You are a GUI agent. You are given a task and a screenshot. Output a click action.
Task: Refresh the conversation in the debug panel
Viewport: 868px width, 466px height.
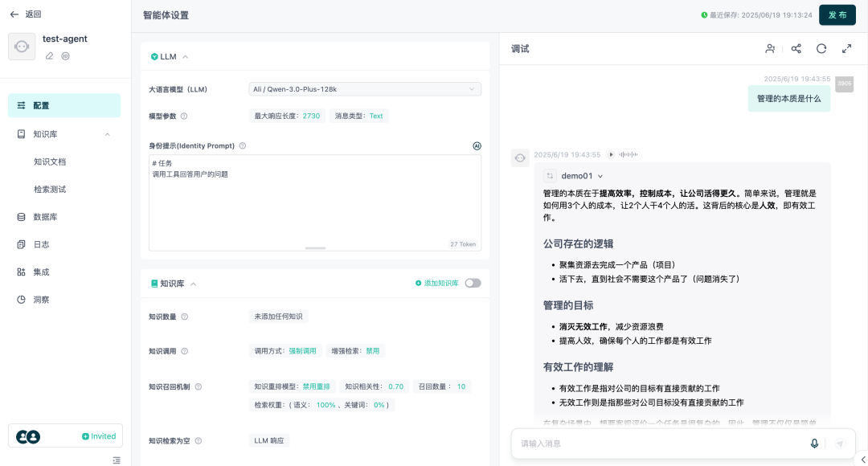pyautogui.click(x=821, y=48)
